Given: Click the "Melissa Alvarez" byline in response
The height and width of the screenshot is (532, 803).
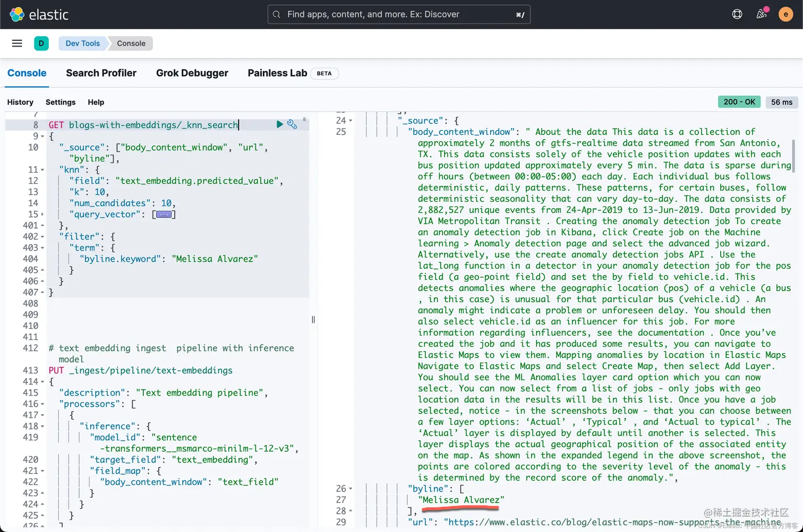Looking at the screenshot, I should tap(461, 500).
